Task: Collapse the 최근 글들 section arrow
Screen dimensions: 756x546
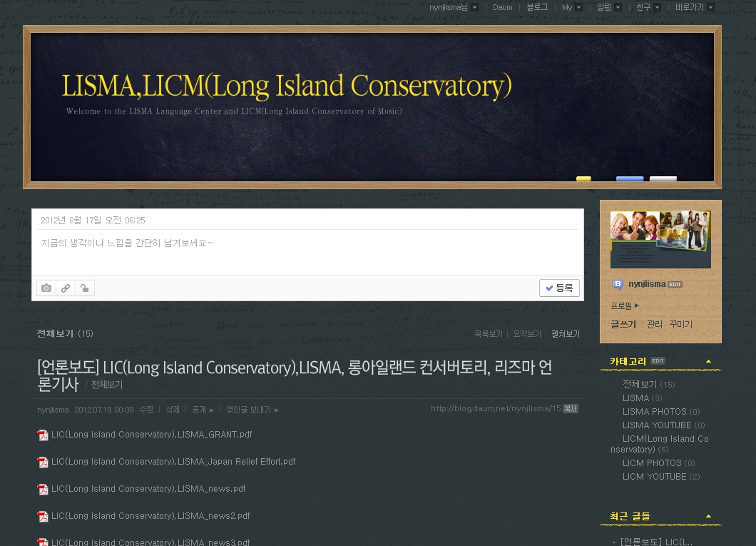Action: 708,516
